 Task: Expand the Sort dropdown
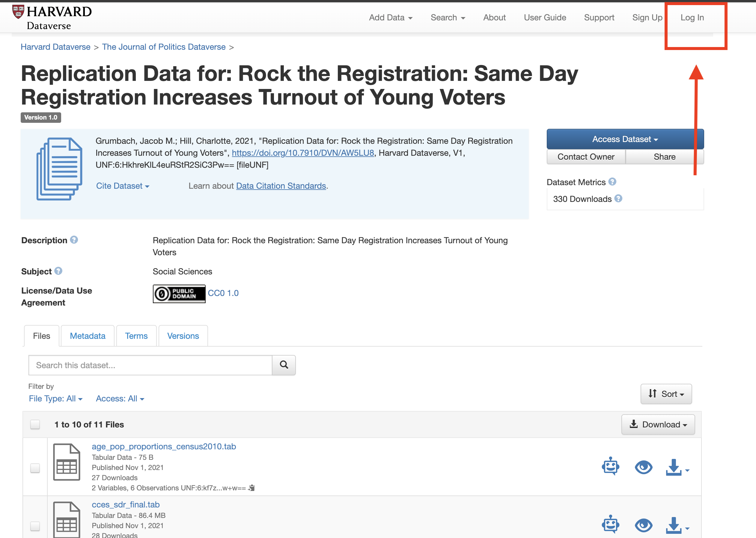pos(666,394)
